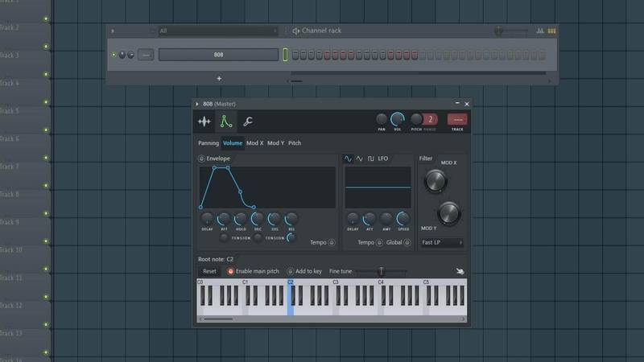Click the step sequencer bars icon in Channel rack
644x362 pixels.
coord(552,31)
